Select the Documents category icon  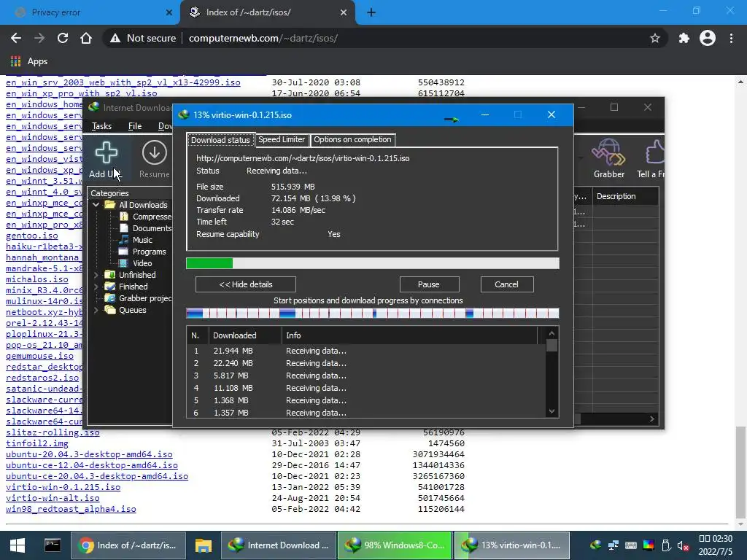124,228
